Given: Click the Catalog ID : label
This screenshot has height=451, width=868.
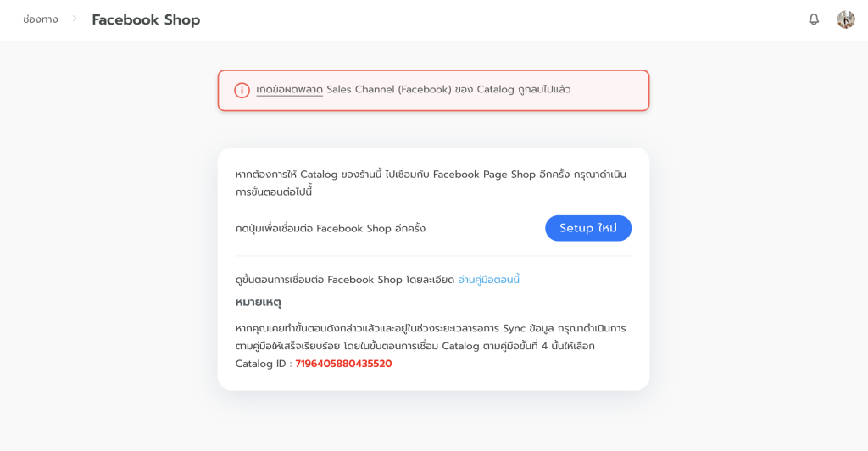Looking at the screenshot, I should 263,364.
